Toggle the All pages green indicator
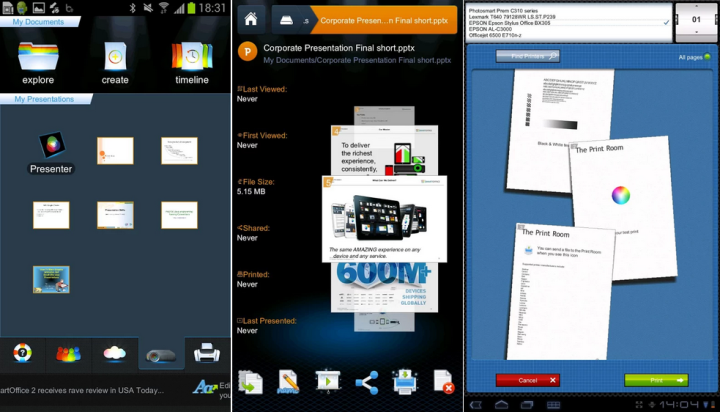 [708, 57]
